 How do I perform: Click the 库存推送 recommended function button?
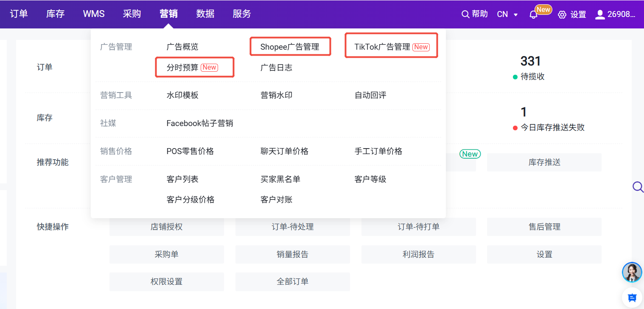544,163
